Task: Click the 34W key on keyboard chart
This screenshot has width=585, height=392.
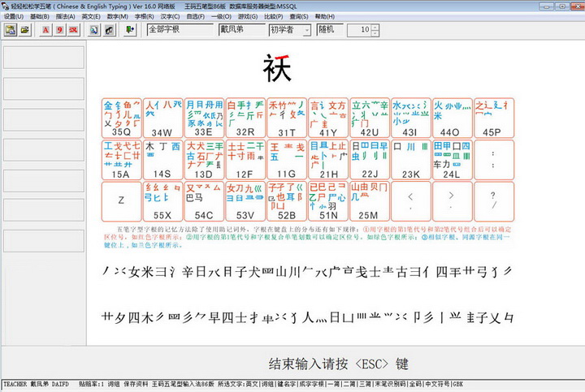Action: [162, 118]
